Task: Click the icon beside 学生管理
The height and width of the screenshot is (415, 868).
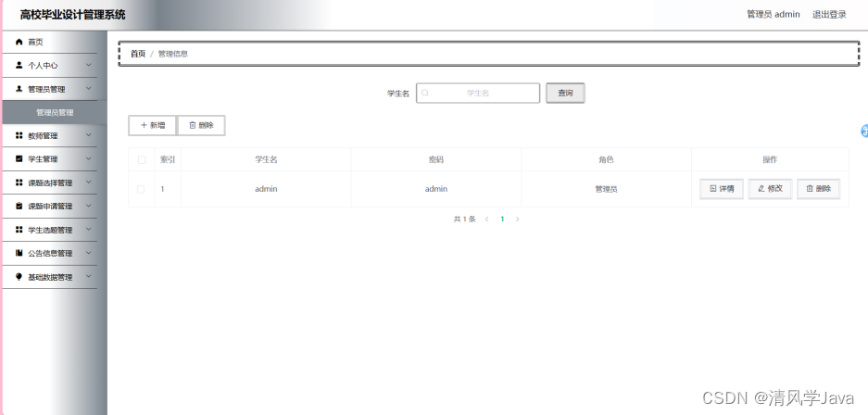Action: (19, 158)
